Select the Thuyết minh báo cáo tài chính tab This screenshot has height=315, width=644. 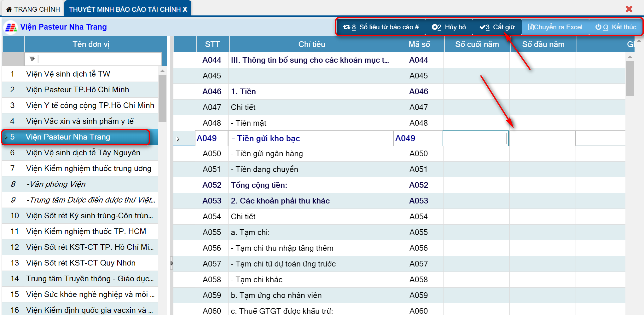(x=128, y=9)
